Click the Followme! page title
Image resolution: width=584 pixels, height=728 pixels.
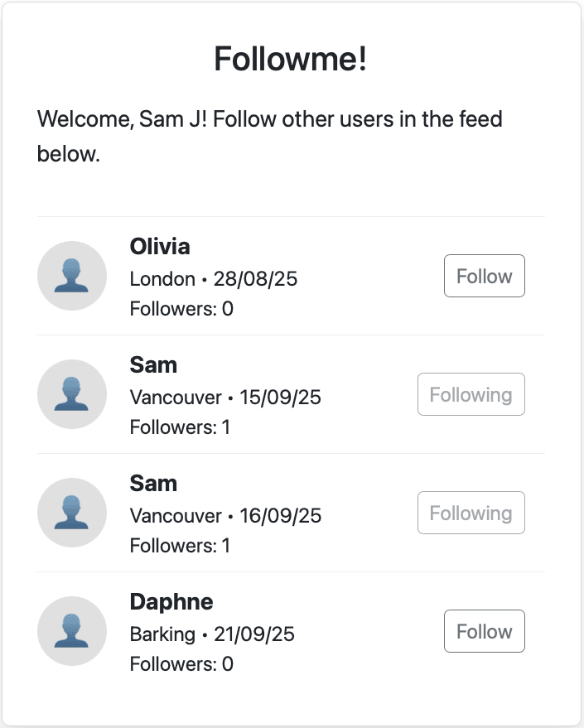[291, 60]
